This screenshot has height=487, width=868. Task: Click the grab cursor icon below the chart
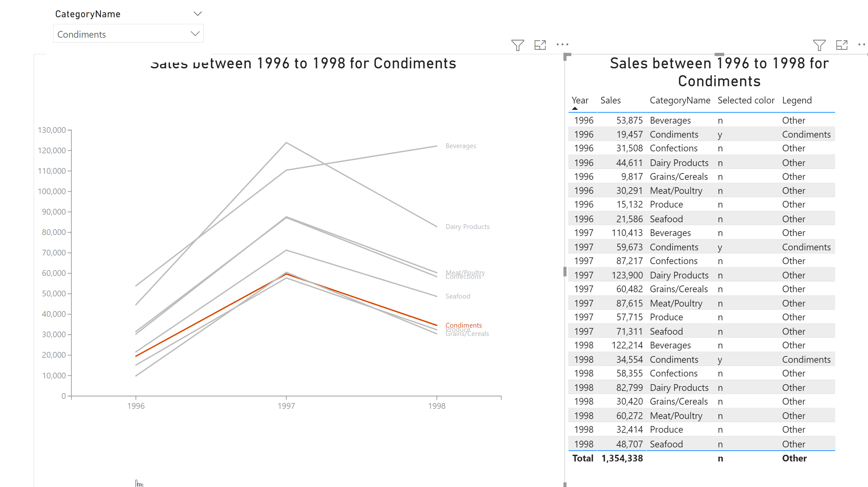pyautogui.click(x=138, y=483)
